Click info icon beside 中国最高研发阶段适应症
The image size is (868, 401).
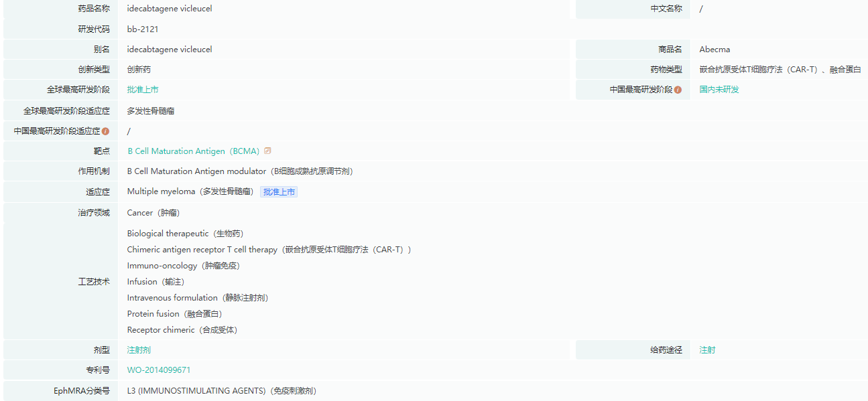(x=105, y=131)
